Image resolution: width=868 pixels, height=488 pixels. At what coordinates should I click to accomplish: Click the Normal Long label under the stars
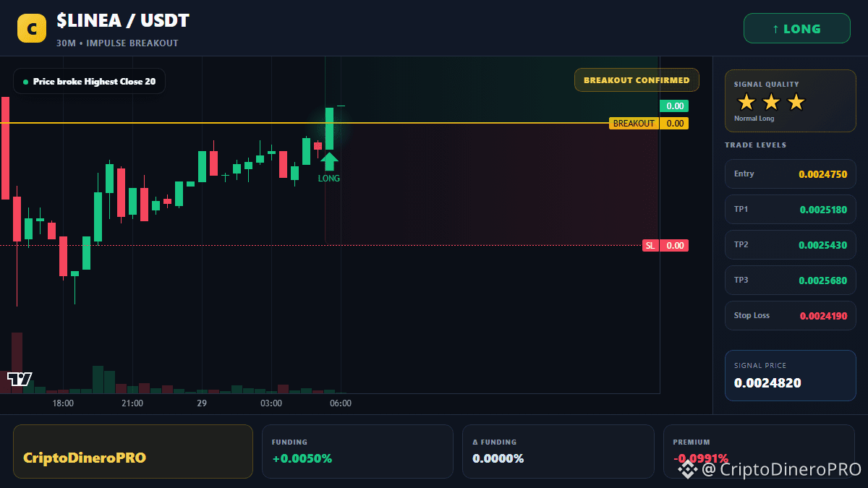point(754,119)
